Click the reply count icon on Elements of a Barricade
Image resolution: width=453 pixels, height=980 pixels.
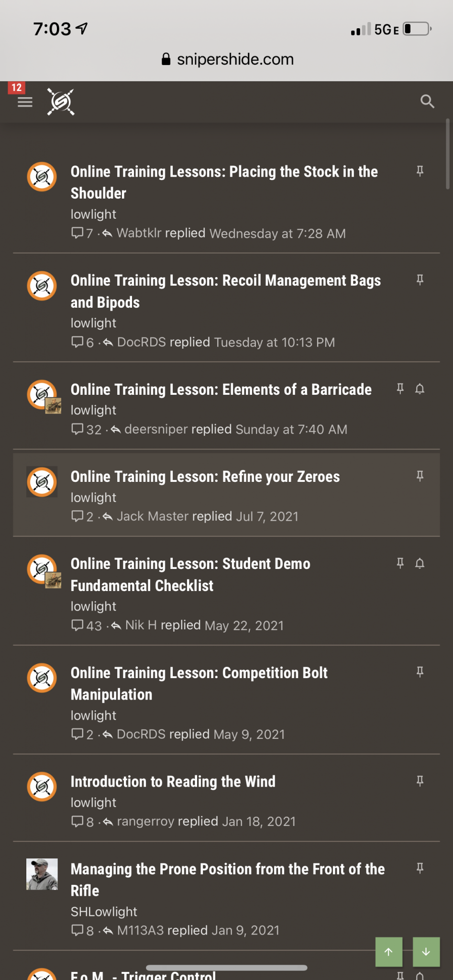click(77, 429)
